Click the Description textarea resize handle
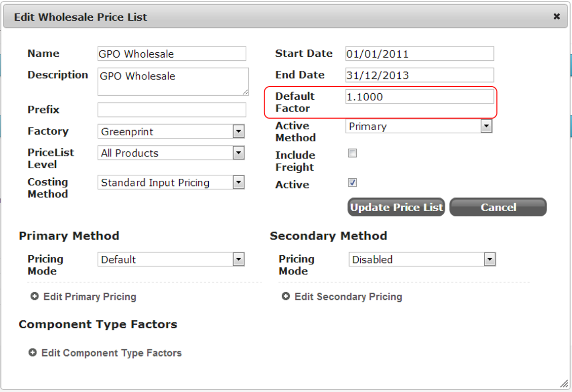572x392 pixels. click(x=246, y=93)
